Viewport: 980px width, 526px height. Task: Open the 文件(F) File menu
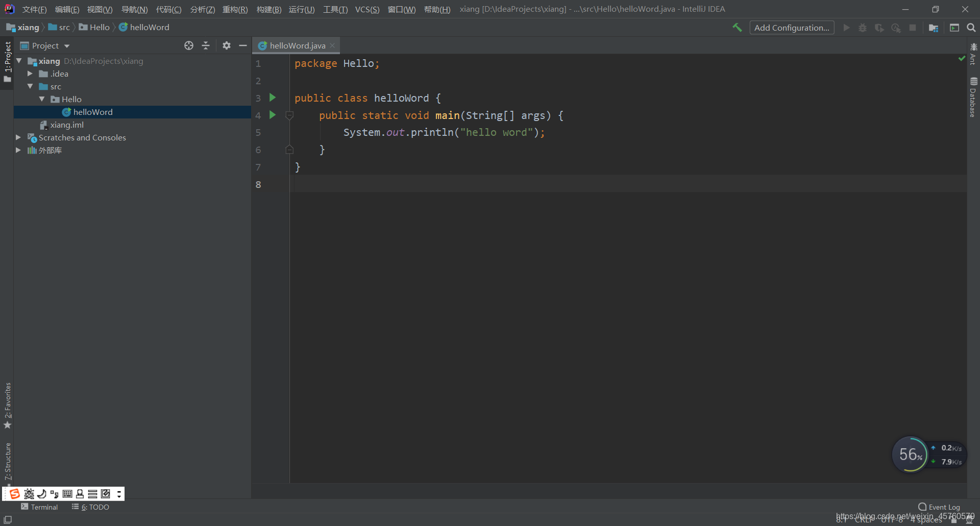(34, 9)
